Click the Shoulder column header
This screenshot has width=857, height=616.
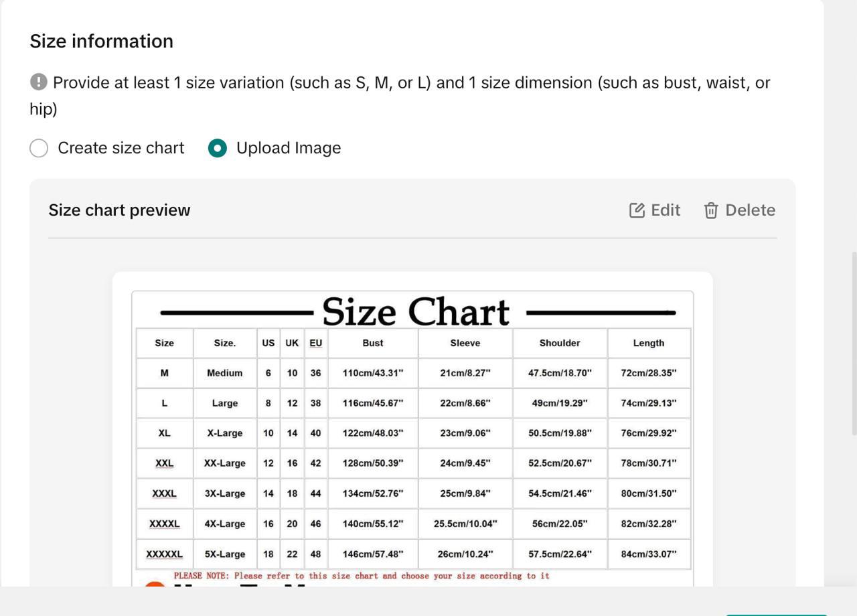click(560, 343)
